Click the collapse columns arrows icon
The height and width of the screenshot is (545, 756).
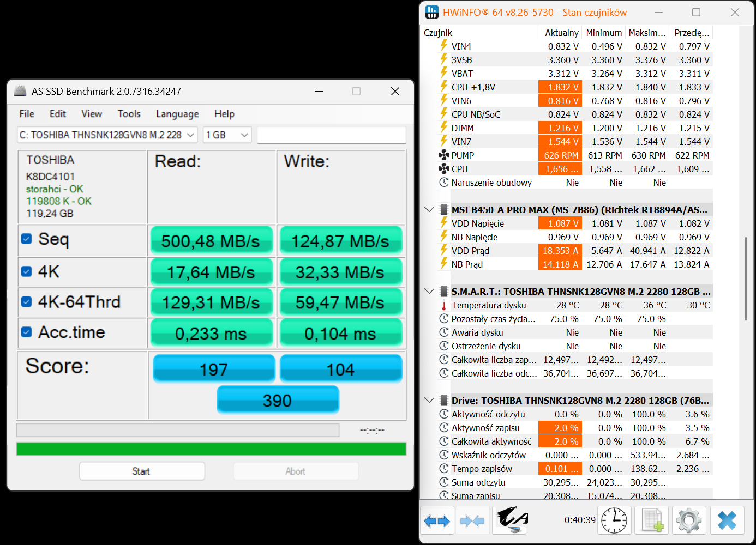pyautogui.click(x=472, y=520)
